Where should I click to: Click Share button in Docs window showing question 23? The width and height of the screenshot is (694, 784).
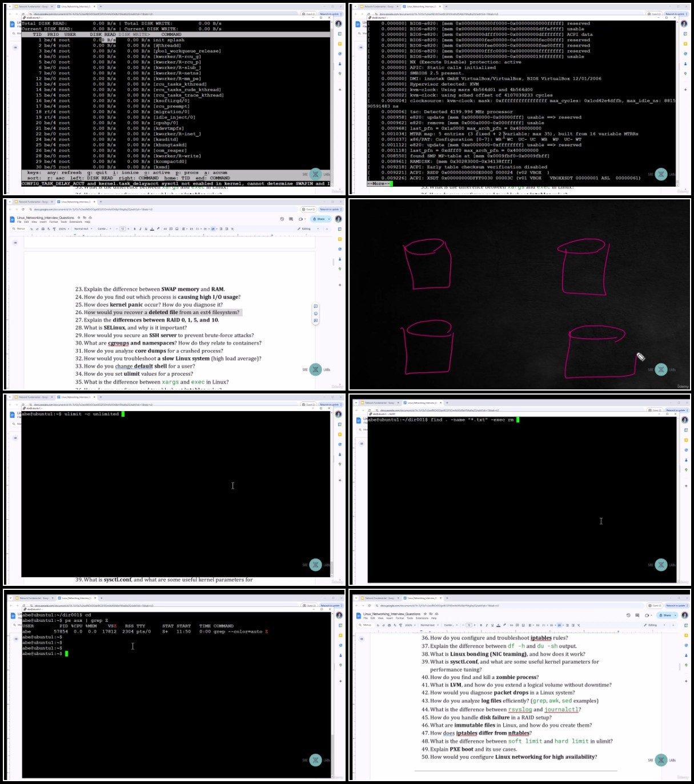point(319,219)
